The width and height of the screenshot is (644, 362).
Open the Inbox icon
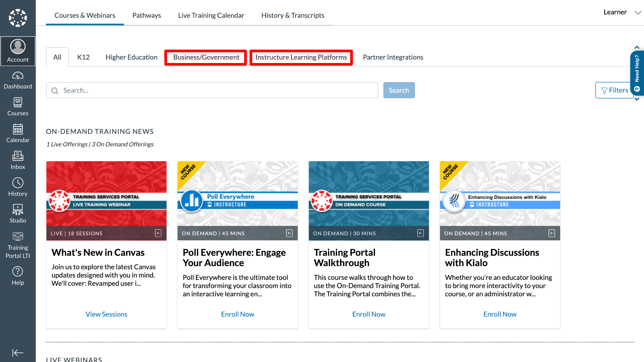[x=18, y=161]
